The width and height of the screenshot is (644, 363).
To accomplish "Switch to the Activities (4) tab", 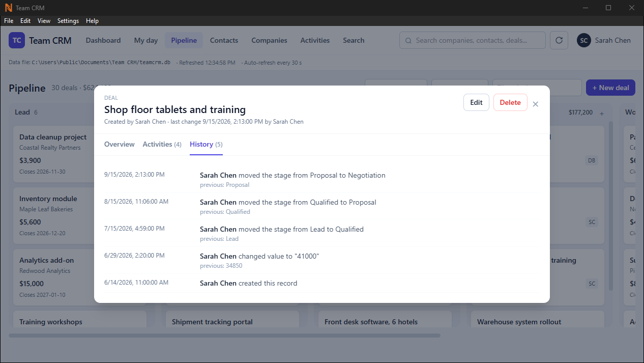I will click(x=162, y=144).
